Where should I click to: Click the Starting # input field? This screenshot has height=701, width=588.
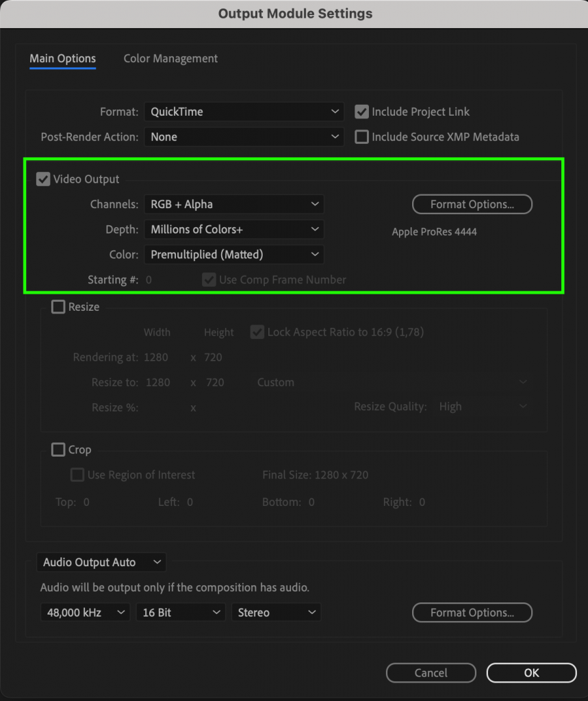(x=152, y=279)
